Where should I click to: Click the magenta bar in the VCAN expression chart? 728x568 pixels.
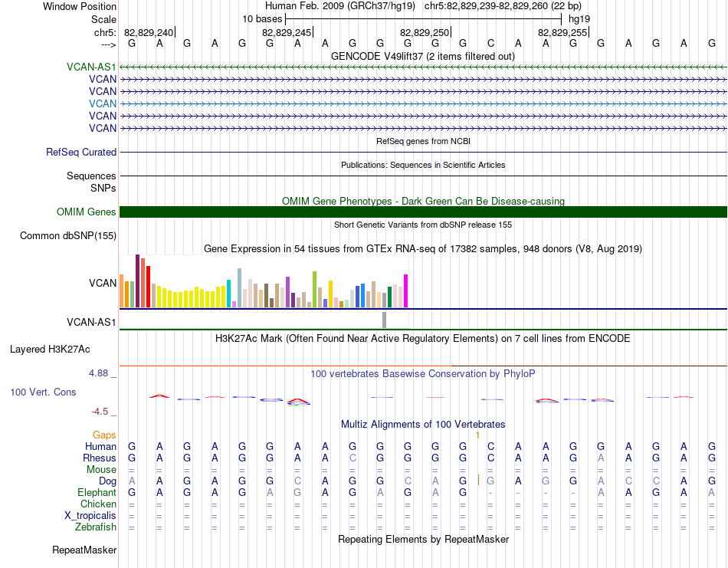[x=405, y=291]
